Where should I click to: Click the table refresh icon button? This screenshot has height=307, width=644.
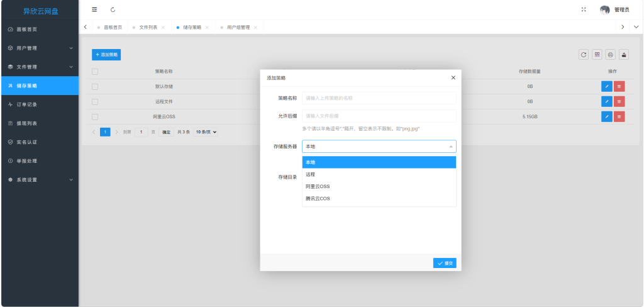pos(584,55)
